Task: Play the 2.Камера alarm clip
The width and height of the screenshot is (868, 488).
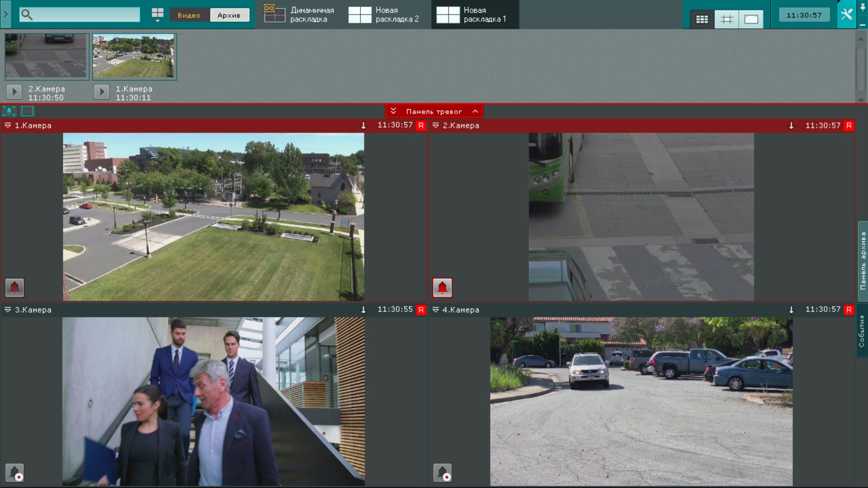Action: 14,92
